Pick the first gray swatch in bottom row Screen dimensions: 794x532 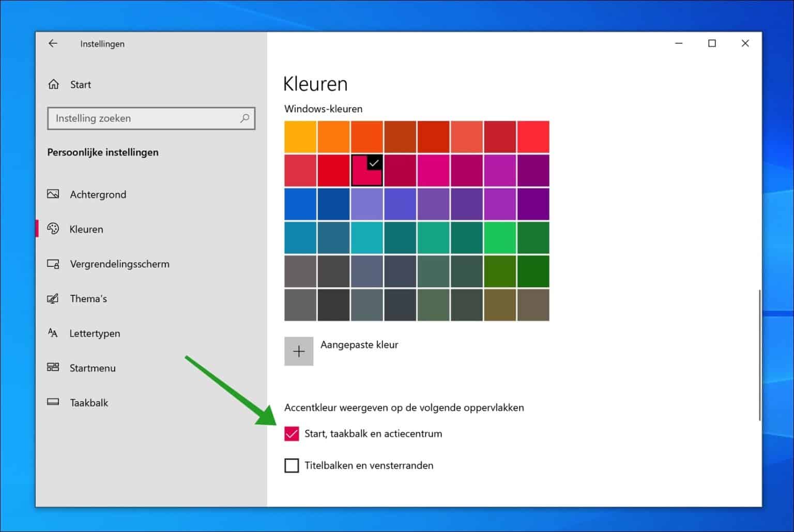pos(300,305)
